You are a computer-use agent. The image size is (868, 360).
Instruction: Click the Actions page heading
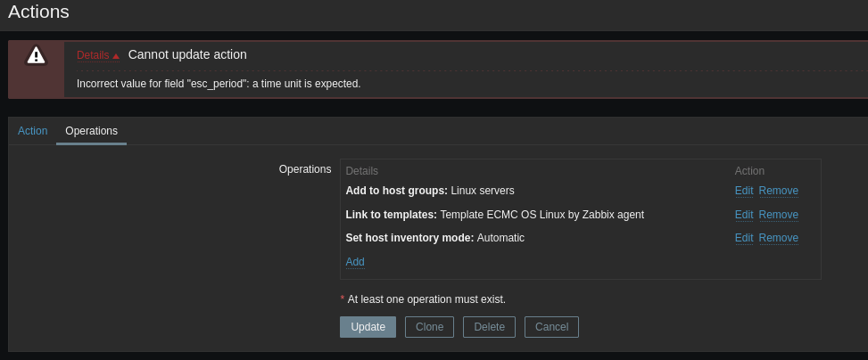point(38,12)
